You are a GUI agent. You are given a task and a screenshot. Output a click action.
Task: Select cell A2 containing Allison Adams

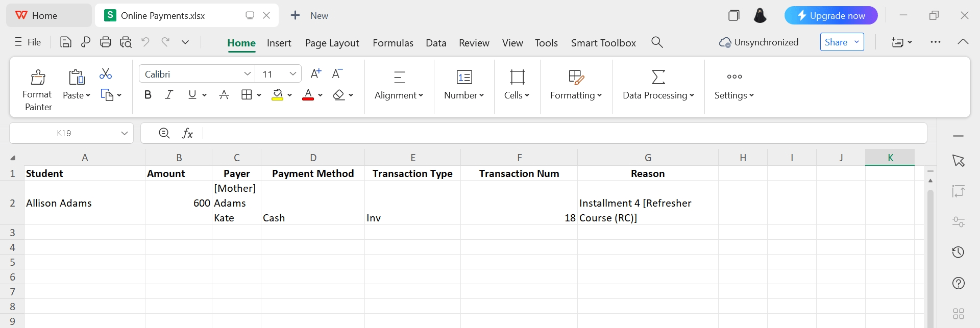[84, 203]
